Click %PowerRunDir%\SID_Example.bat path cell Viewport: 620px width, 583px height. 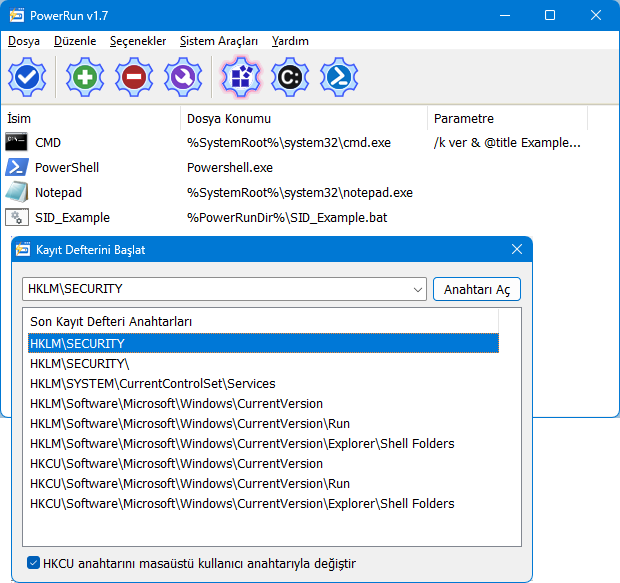[287, 218]
